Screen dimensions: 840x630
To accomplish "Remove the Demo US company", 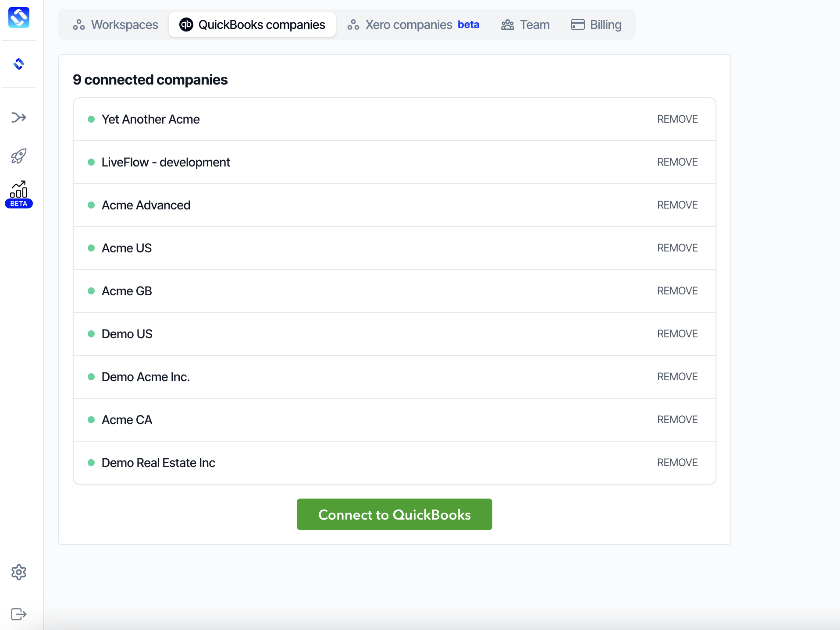I will (x=677, y=334).
